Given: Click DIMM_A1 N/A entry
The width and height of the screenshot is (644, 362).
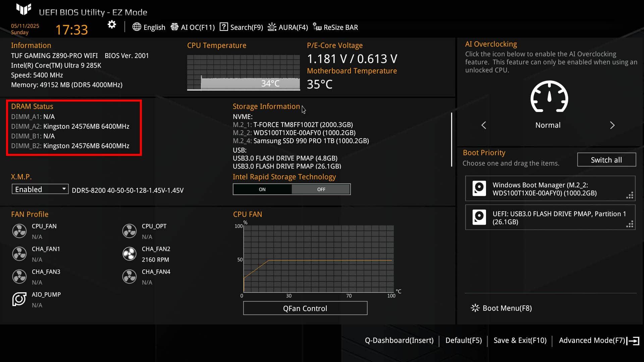Looking at the screenshot, I should pyautogui.click(x=33, y=117).
